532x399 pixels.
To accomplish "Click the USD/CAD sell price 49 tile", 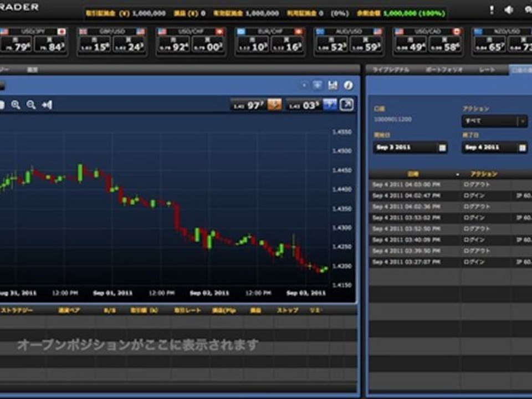I will click(x=411, y=44).
